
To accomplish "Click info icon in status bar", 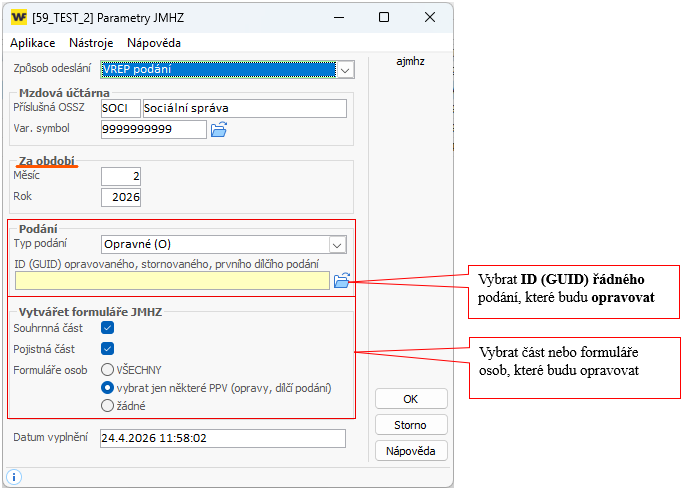I will (x=15, y=478).
